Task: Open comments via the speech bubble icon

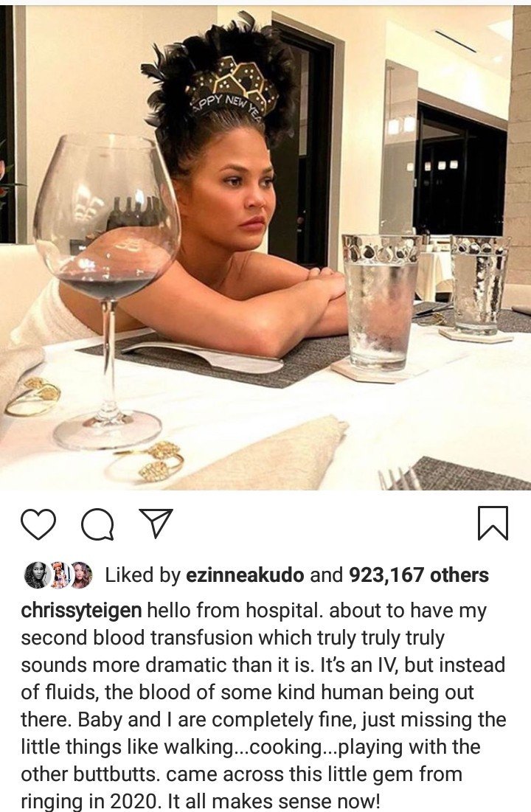Action: click(98, 524)
